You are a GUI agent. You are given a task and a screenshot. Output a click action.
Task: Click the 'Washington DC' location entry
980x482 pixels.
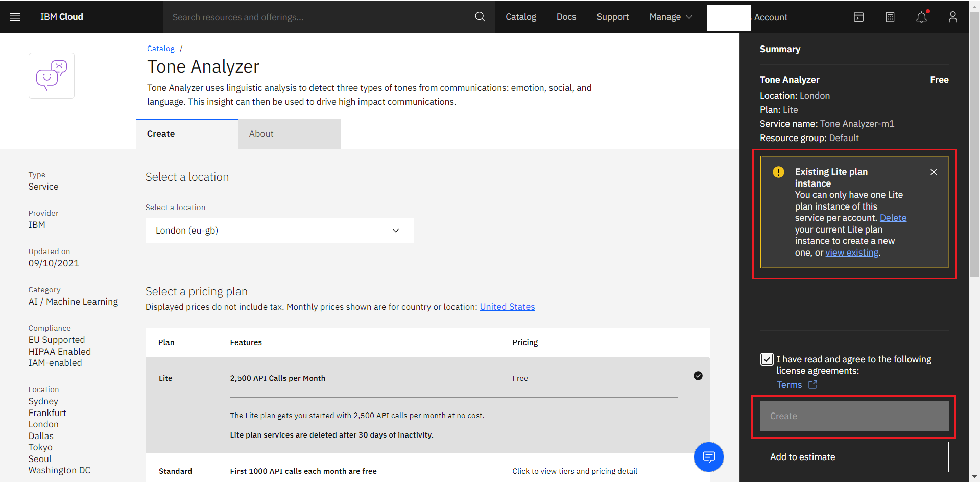point(60,470)
